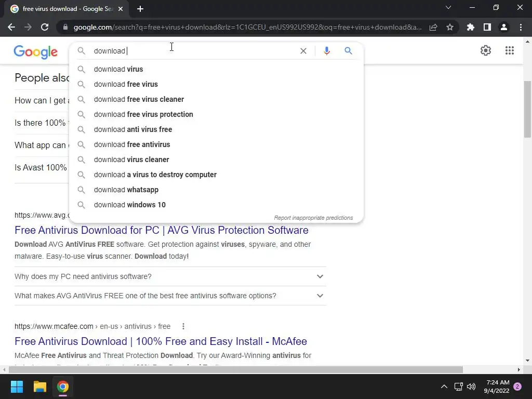
Task: Open Google quick settings gear
Action: (x=486, y=50)
